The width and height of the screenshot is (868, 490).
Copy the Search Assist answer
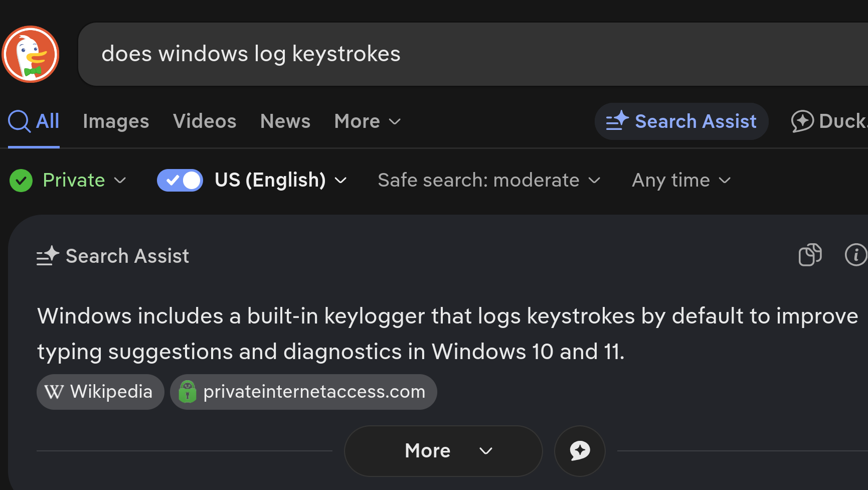810,255
